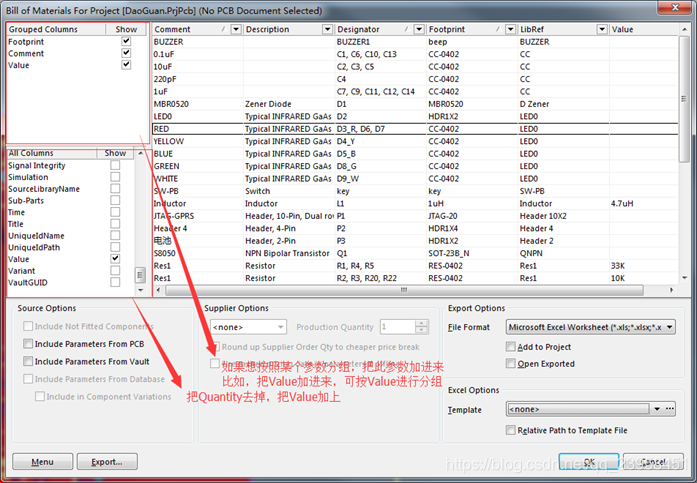The height and width of the screenshot is (483, 697).
Task: Uncheck Value in All Columns list
Action: pyautogui.click(x=115, y=259)
